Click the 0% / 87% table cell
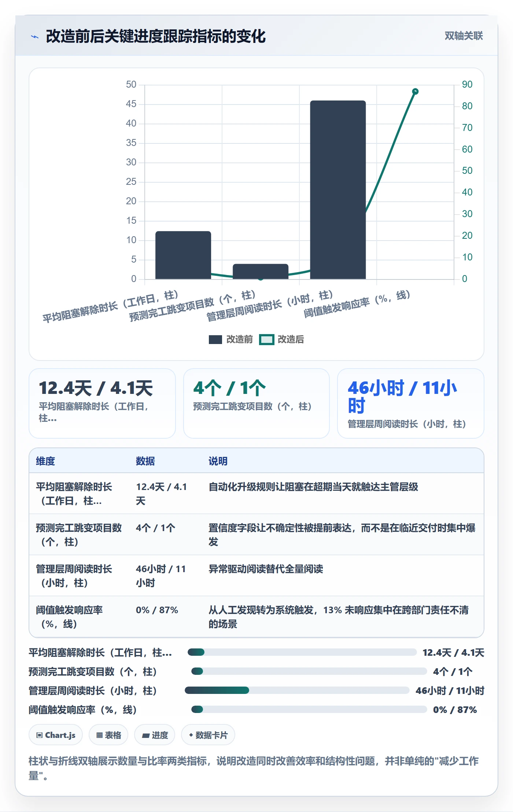Image resolution: width=513 pixels, height=812 pixels. coord(157,610)
